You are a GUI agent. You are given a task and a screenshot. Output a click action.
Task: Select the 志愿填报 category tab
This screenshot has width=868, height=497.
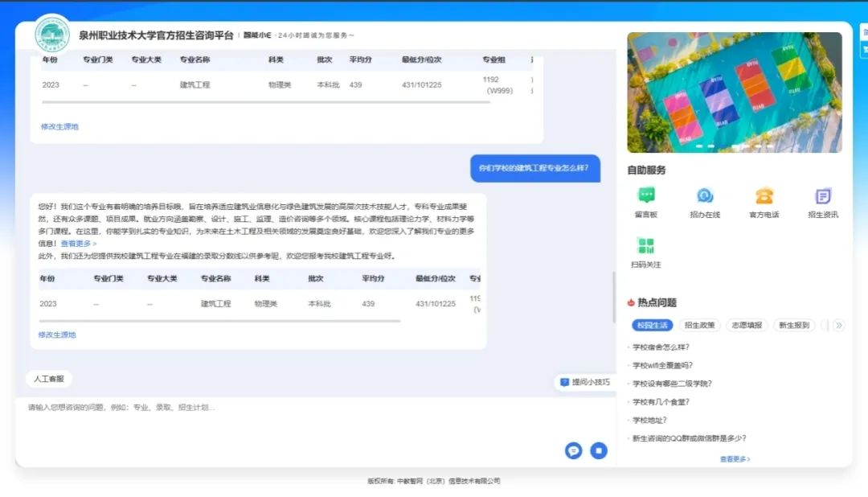(x=747, y=326)
